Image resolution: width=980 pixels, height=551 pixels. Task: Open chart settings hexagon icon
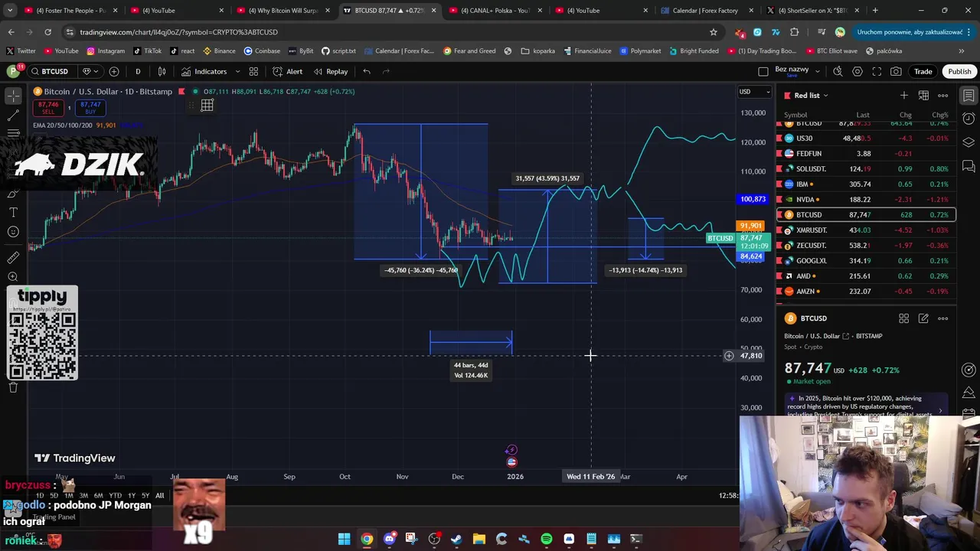point(857,71)
